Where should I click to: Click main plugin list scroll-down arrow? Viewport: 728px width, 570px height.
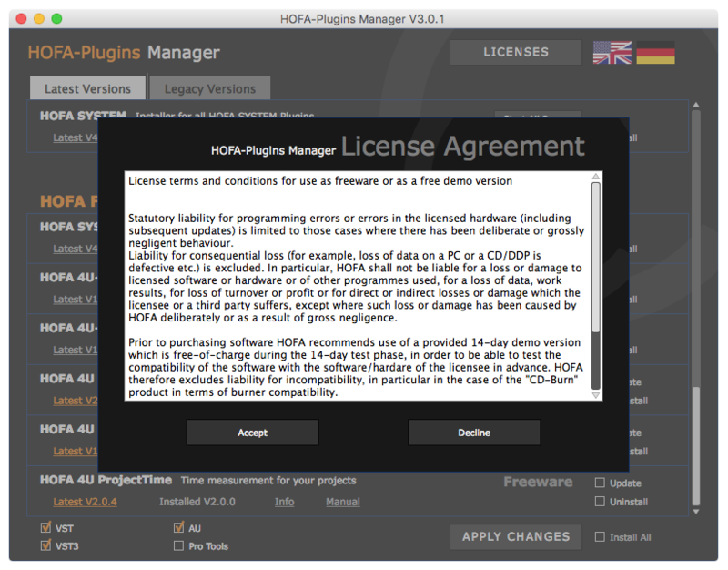click(x=696, y=512)
